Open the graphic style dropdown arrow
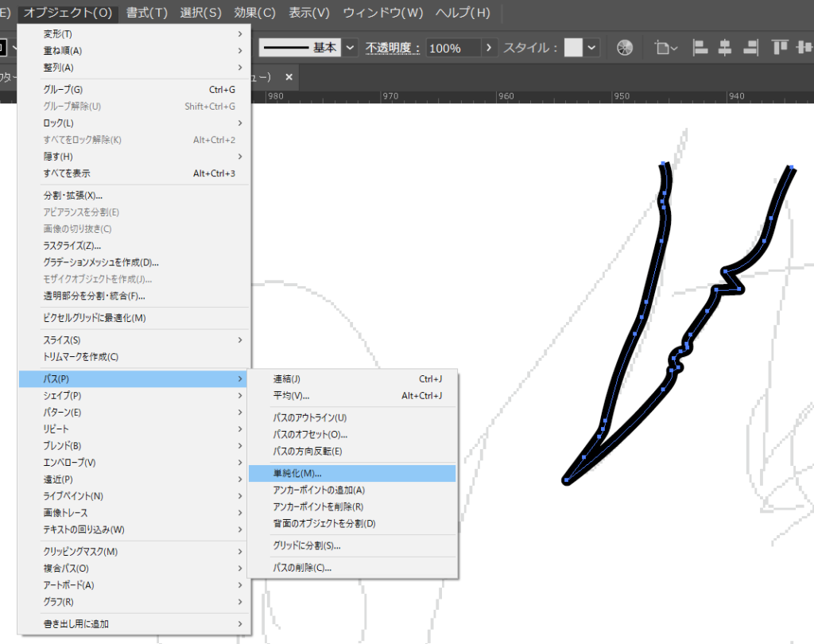 tap(592, 48)
